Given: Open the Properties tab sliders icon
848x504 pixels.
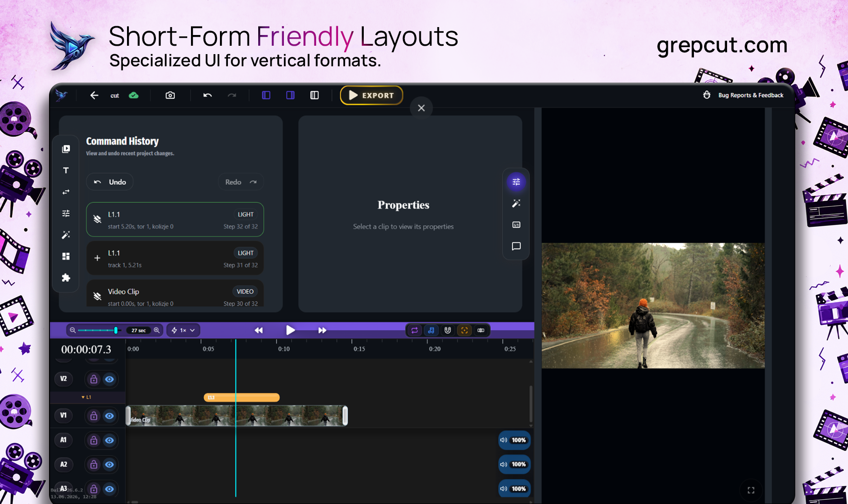Looking at the screenshot, I should [x=516, y=182].
